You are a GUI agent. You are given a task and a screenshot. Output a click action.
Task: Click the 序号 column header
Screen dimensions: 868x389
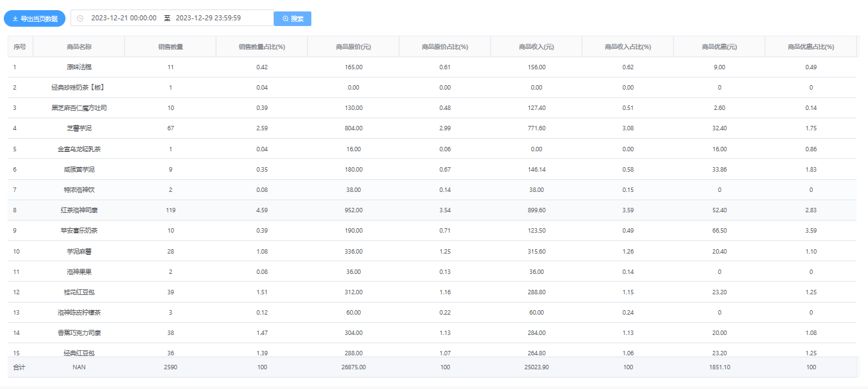(20, 47)
